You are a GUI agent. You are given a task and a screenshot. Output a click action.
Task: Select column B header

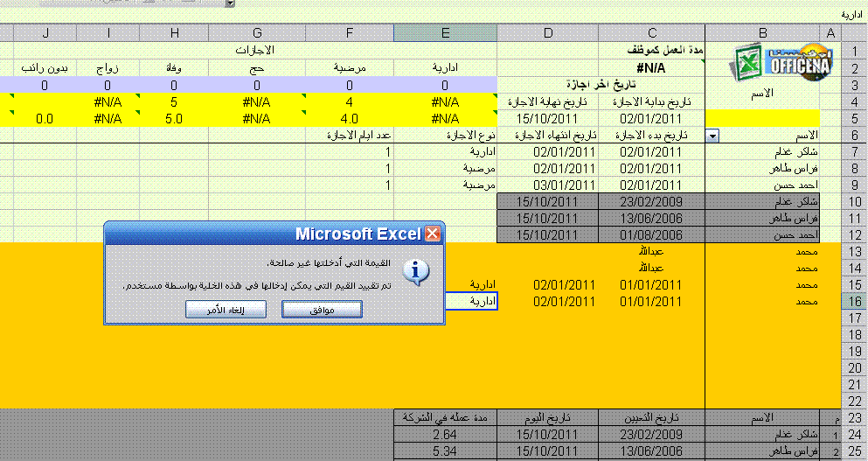tap(762, 32)
